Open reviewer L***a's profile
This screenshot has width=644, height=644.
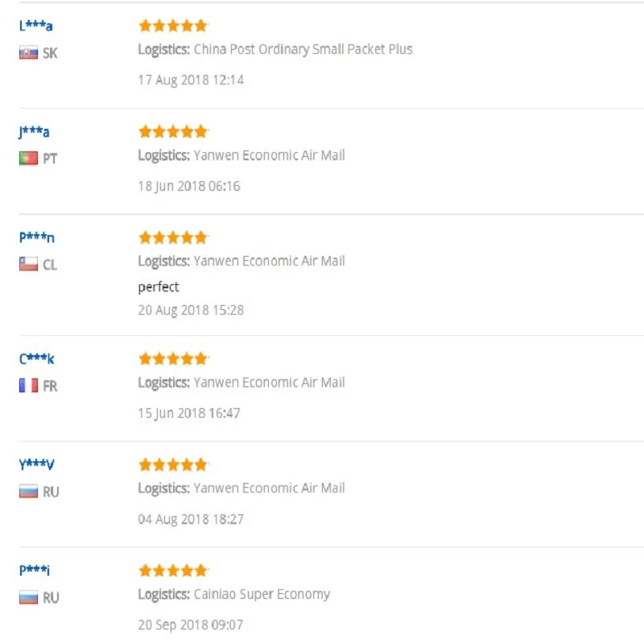click(35, 26)
